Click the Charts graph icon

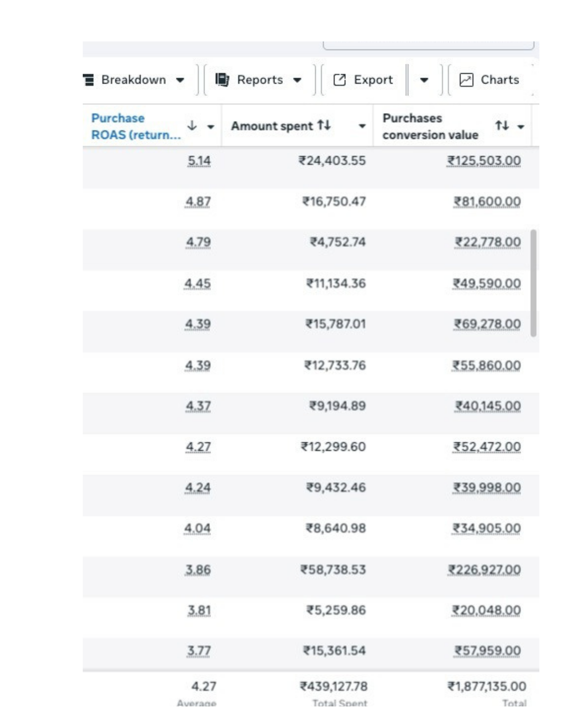point(466,80)
